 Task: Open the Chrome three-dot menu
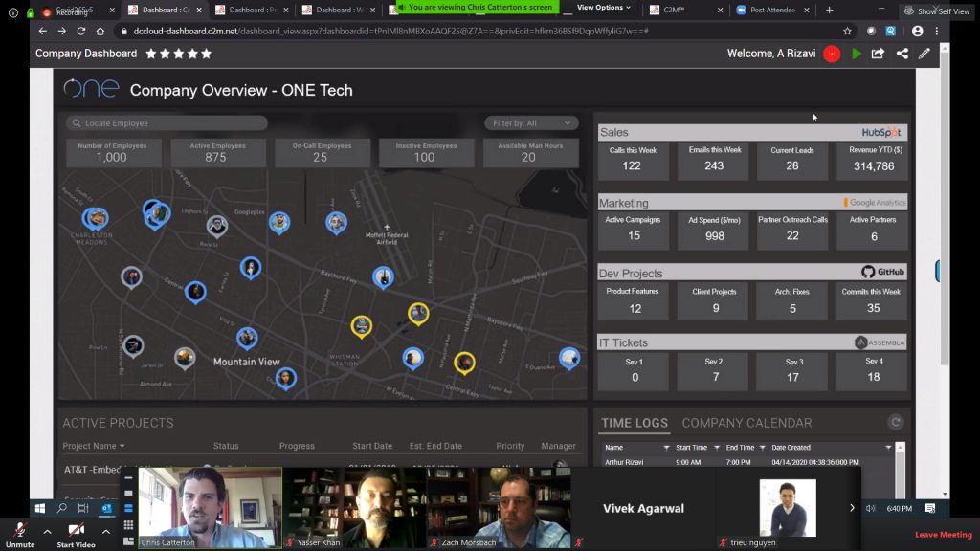click(x=936, y=31)
